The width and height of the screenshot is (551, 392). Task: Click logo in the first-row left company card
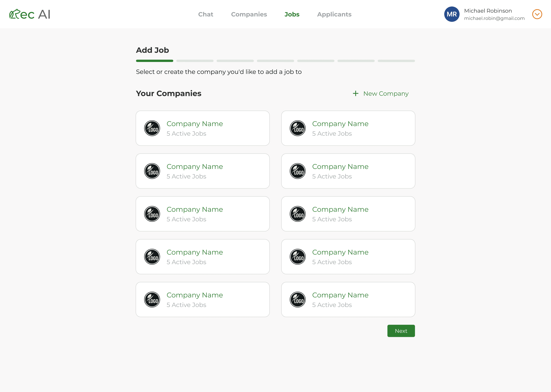click(x=152, y=128)
